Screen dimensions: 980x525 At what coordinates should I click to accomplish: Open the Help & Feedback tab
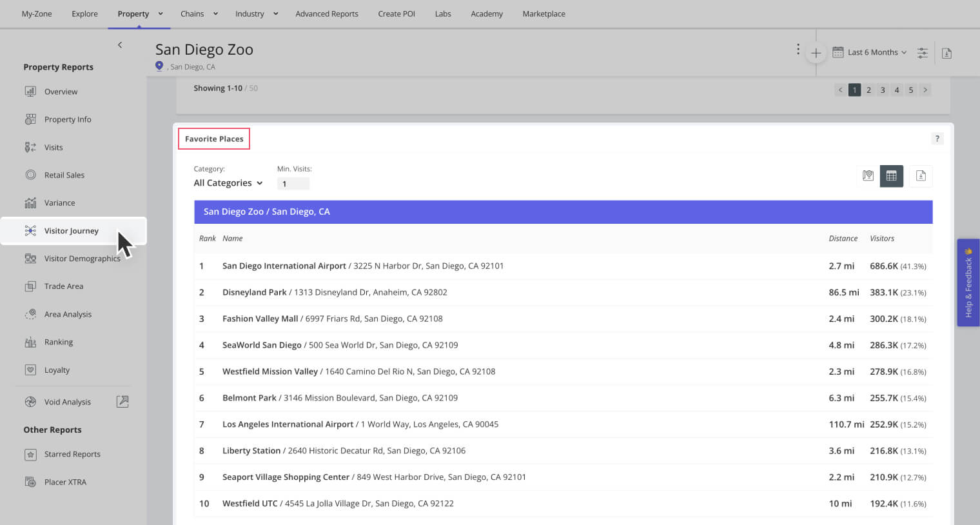(x=968, y=282)
